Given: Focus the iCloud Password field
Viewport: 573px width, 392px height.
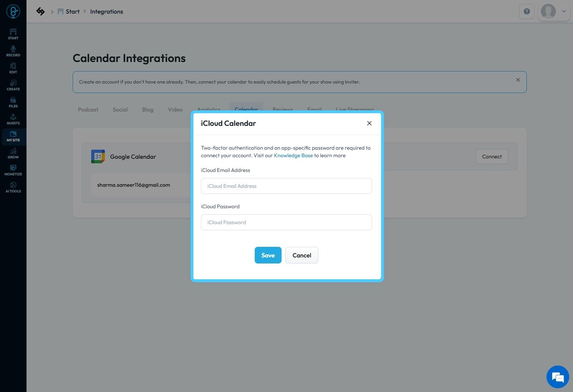Looking at the screenshot, I should click(x=286, y=222).
